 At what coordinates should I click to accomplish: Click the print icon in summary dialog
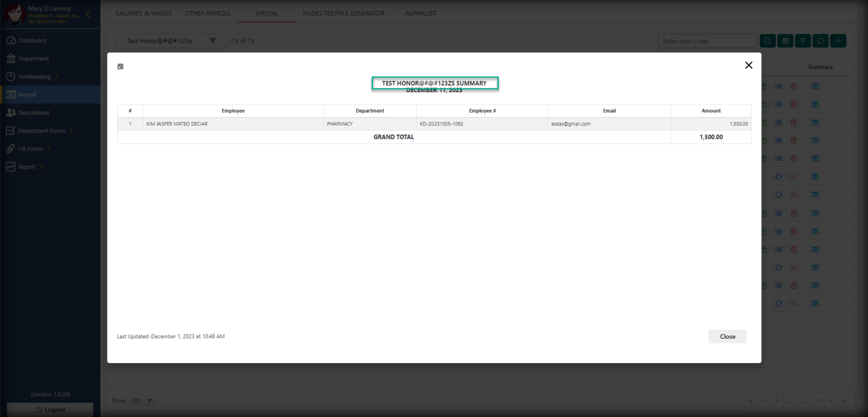point(121,66)
